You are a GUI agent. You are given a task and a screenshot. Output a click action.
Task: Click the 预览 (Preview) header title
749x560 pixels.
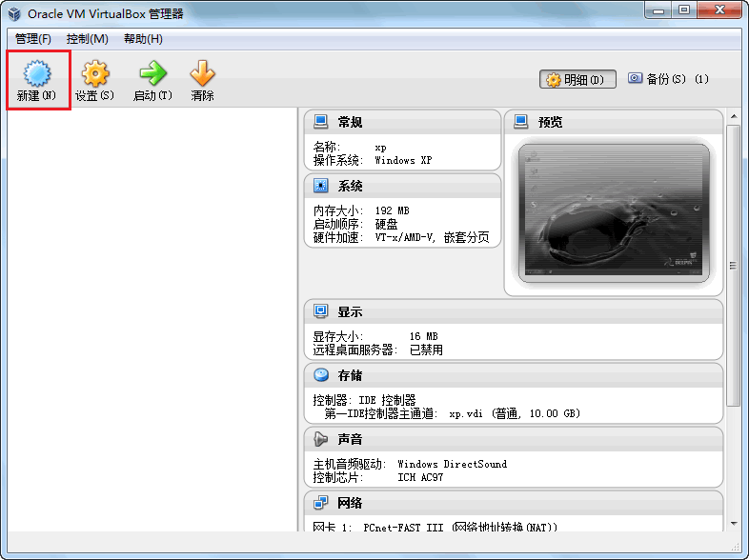coord(550,122)
